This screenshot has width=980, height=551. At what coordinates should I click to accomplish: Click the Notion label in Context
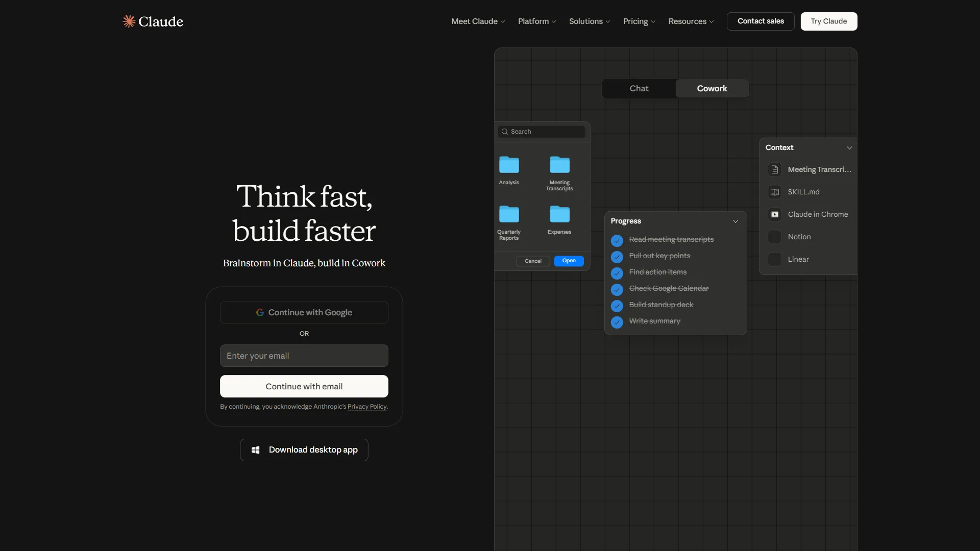799,237
